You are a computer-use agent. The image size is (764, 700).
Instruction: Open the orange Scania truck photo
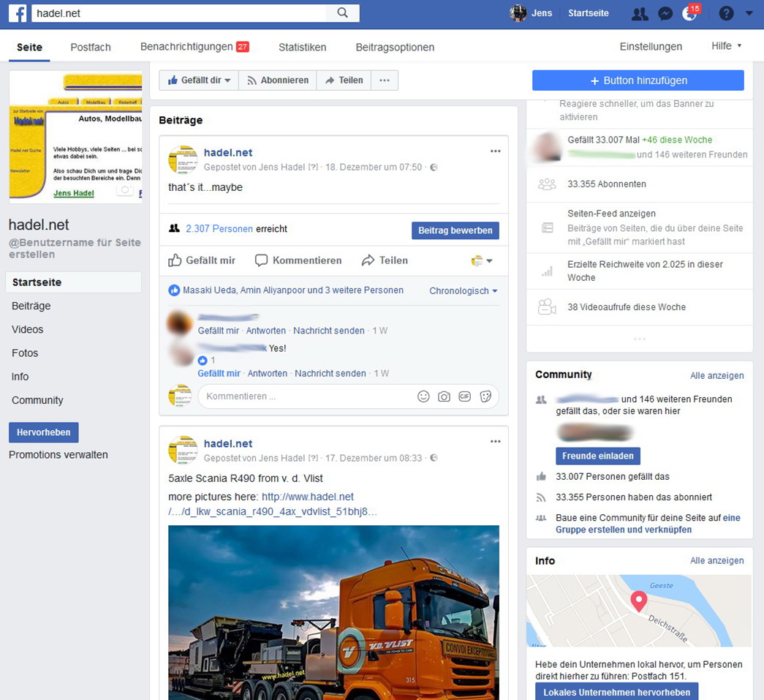[x=333, y=612]
